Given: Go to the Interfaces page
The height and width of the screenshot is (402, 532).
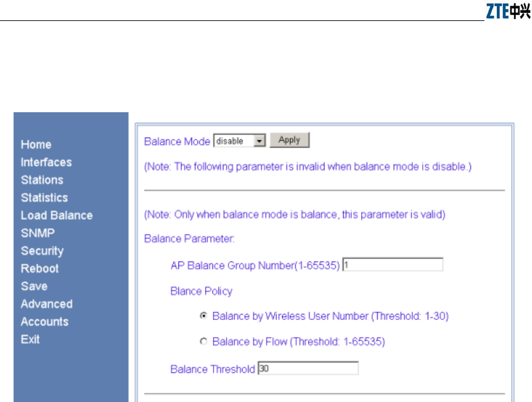Looking at the screenshot, I should pos(46,162).
